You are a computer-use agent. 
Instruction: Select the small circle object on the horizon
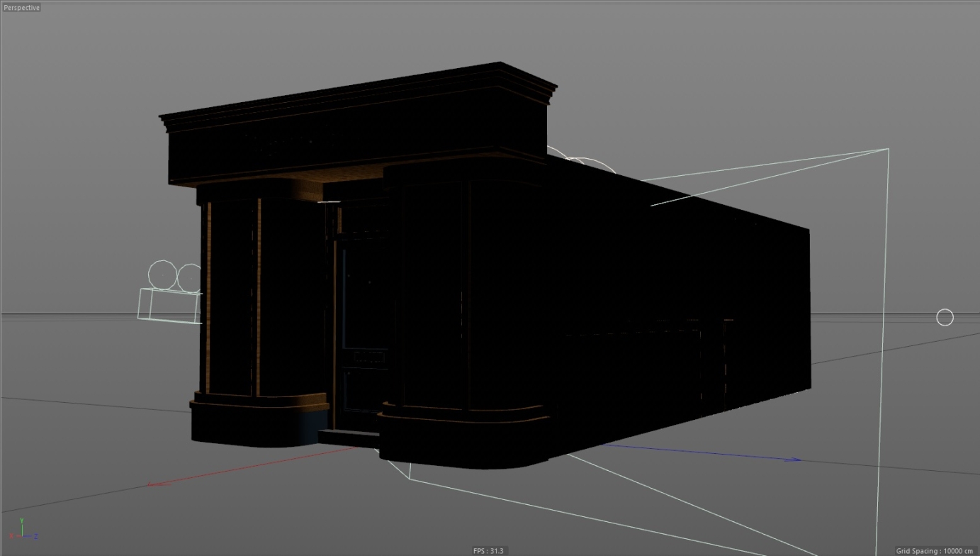coord(945,318)
